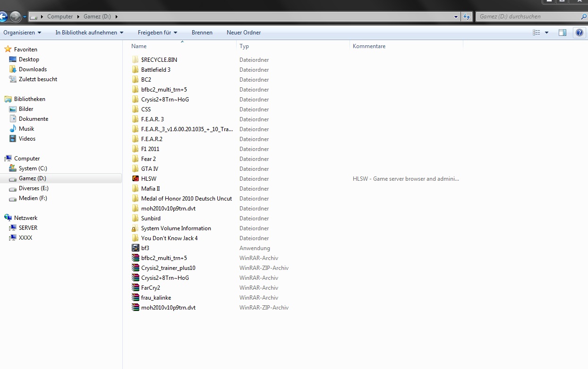Select the CSS folder

(x=146, y=109)
